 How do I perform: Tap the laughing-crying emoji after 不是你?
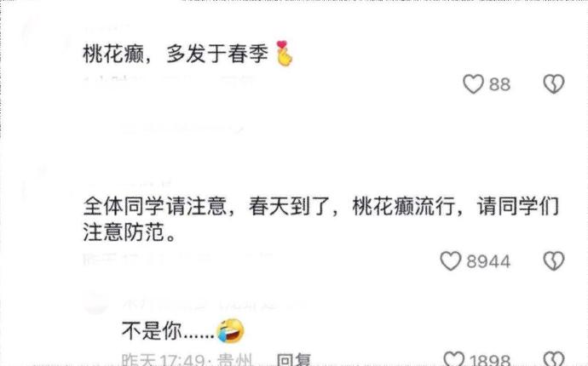click(230, 330)
